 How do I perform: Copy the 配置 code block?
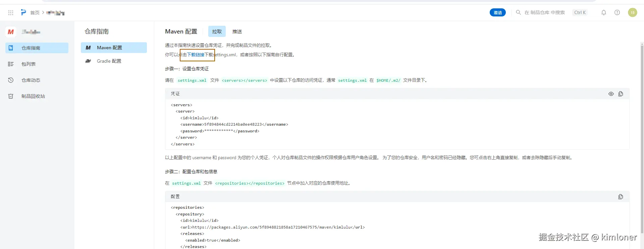[621, 197]
